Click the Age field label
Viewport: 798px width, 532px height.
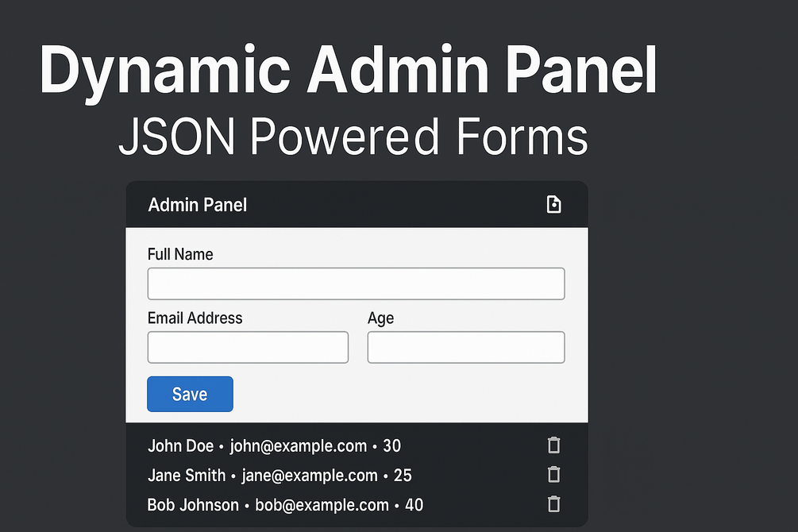[x=381, y=318]
